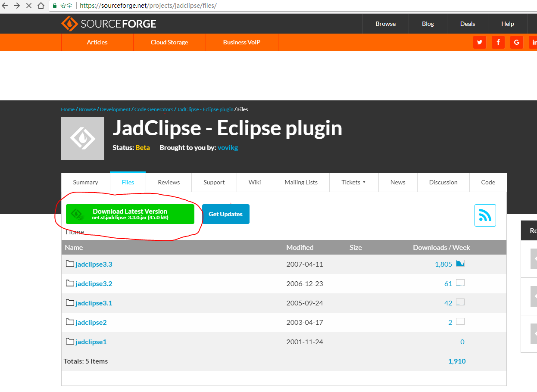
Task: Click the 61 downloads count
Action: [x=448, y=283]
